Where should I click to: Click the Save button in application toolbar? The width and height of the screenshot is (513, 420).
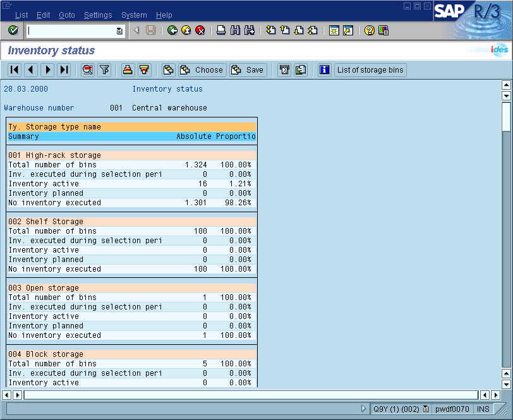point(248,70)
